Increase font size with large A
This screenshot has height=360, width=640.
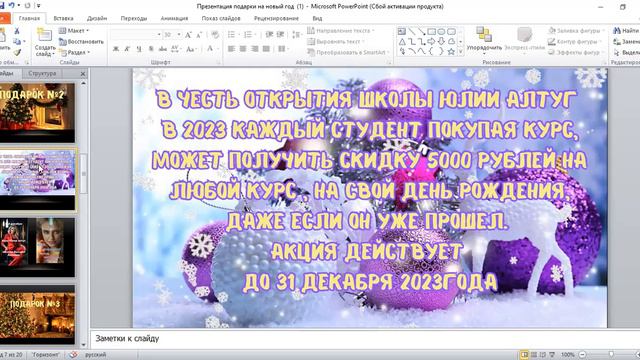[188, 35]
